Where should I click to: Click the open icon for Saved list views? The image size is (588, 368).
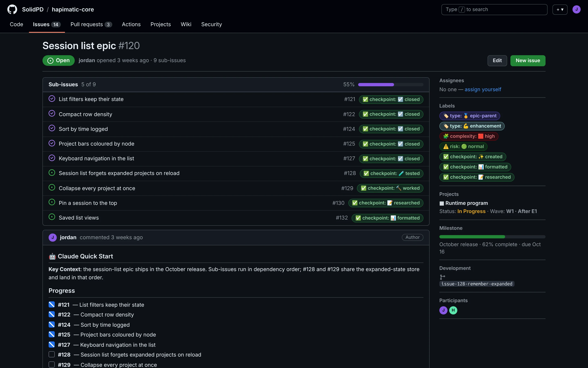point(52,217)
